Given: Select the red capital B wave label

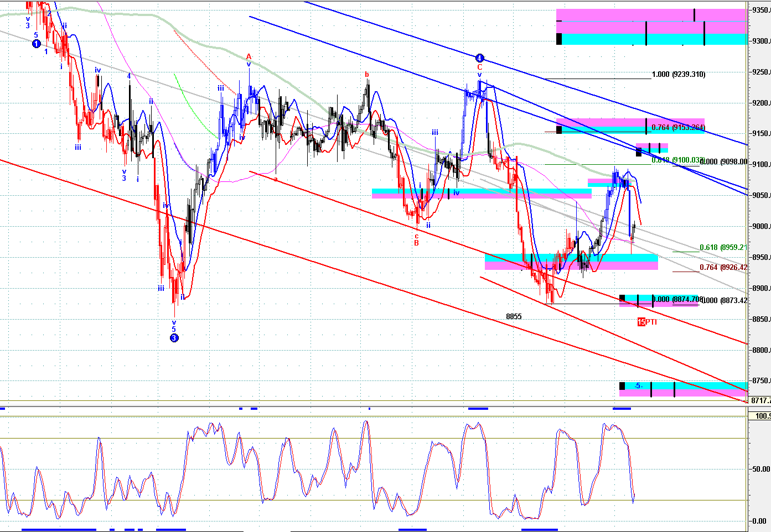Looking at the screenshot, I should pos(417,243).
